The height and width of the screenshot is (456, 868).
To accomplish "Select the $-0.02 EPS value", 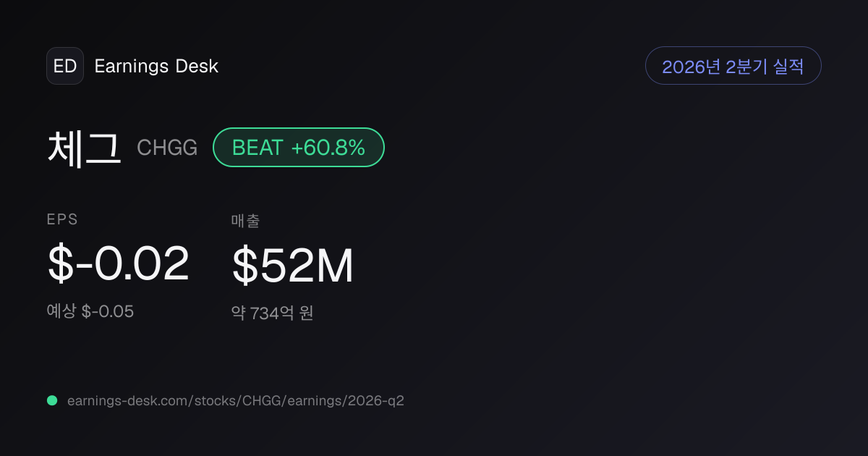I will click(118, 263).
